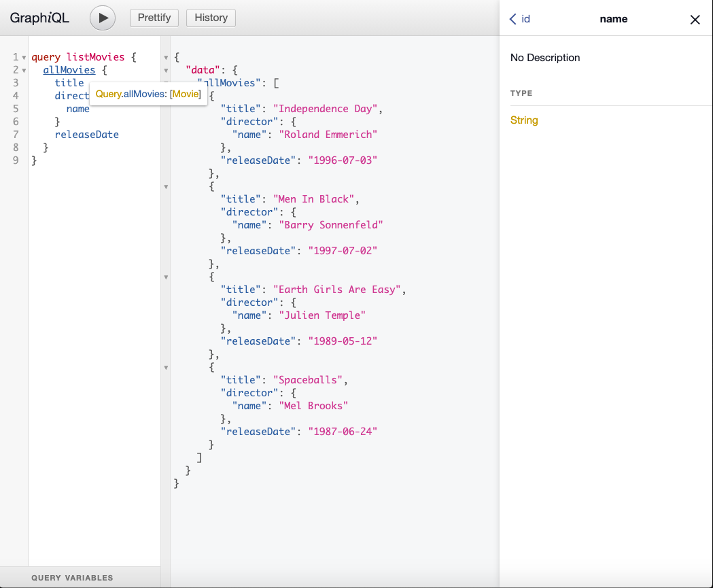713x588 pixels.
Task: Click the GraphiQL logo title
Action: [x=39, y=18]
